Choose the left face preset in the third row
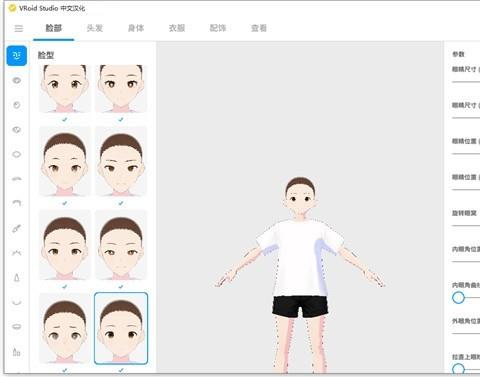This screenshot has height=377, width=480. click(x=65, y=245)
